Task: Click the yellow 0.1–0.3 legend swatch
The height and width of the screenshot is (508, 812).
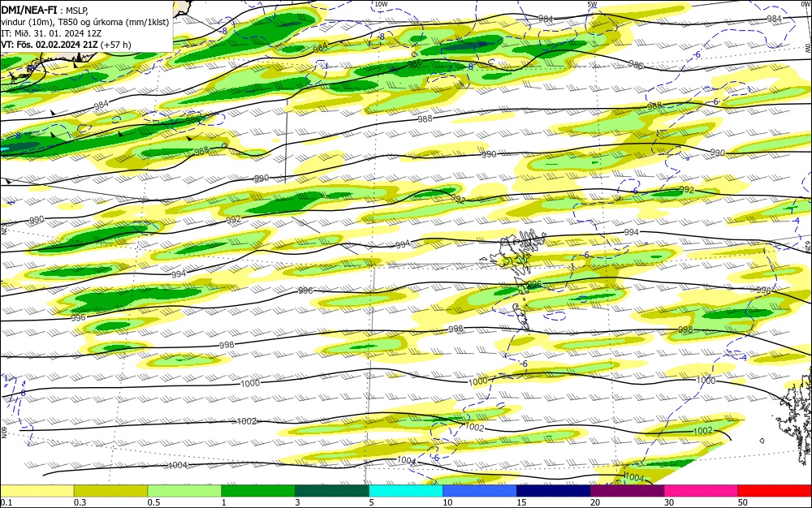Action: (37, 491)
